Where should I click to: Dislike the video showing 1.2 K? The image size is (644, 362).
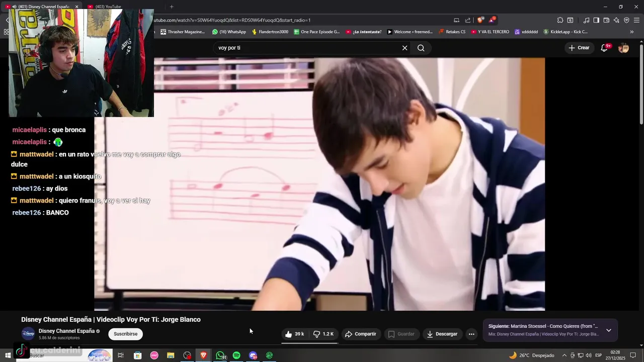(324, 334)
